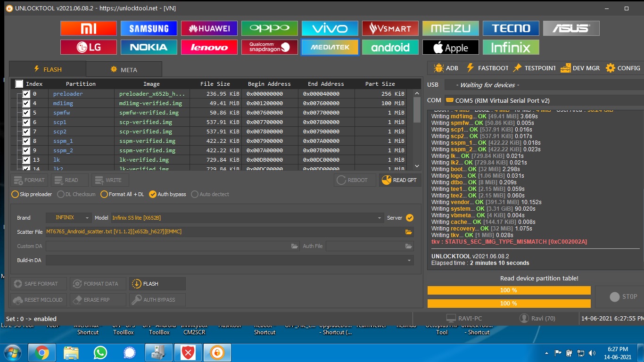Image resolution: width=644 pixels, height=362 pixels.
Task: Enable Format All + DL option
Action: 122,194
